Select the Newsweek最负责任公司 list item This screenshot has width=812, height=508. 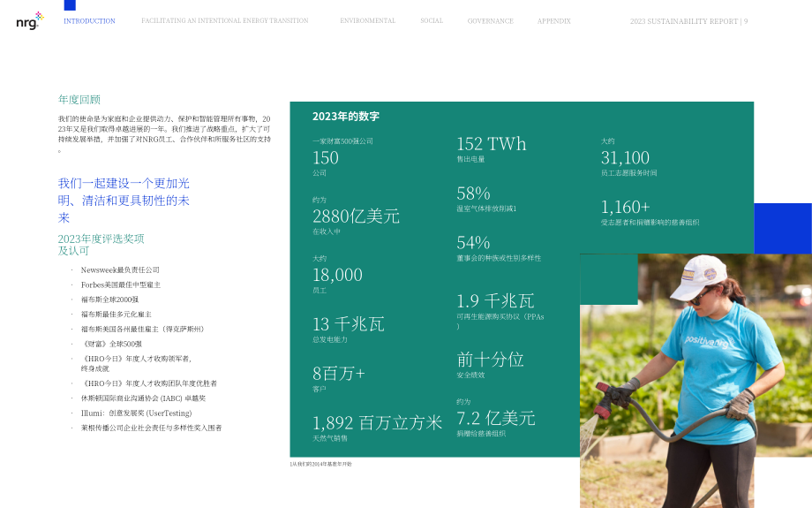click(x=120, y=270)
